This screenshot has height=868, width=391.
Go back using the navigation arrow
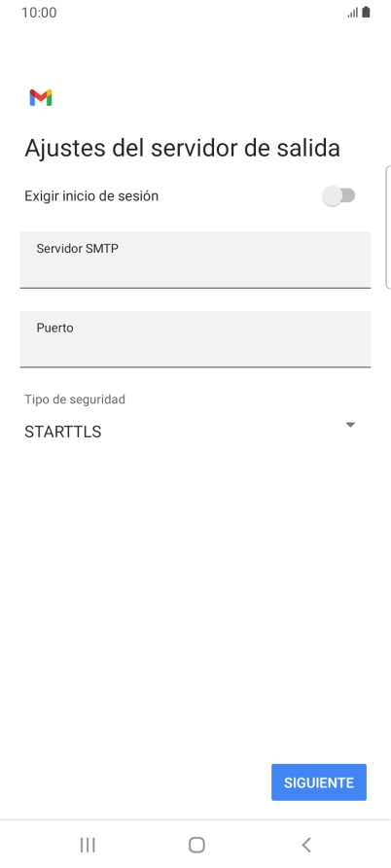click(x=305, y=845)
